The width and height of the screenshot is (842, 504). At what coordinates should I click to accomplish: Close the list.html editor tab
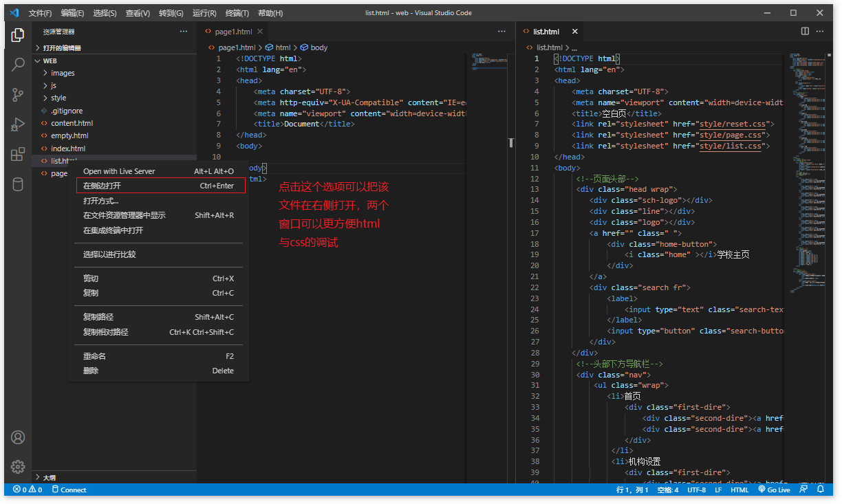[x=574, y=32]
